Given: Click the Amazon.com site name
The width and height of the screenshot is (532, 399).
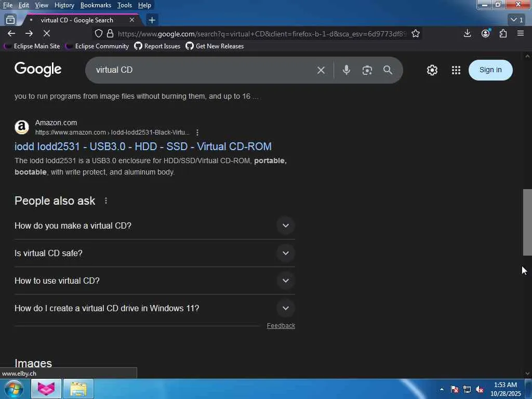Looking at the screenshot, I should pyautogui.click(x=56, y=123).
